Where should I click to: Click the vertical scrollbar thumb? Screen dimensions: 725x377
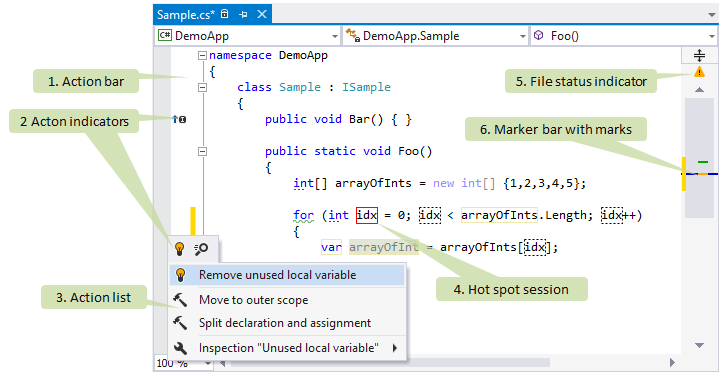699,157
